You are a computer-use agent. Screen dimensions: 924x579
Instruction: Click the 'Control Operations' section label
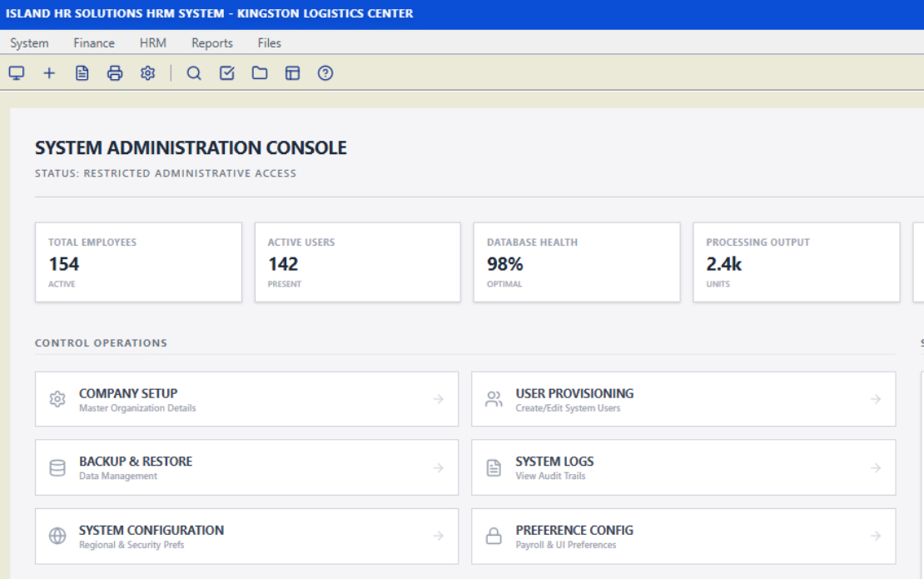101,343
